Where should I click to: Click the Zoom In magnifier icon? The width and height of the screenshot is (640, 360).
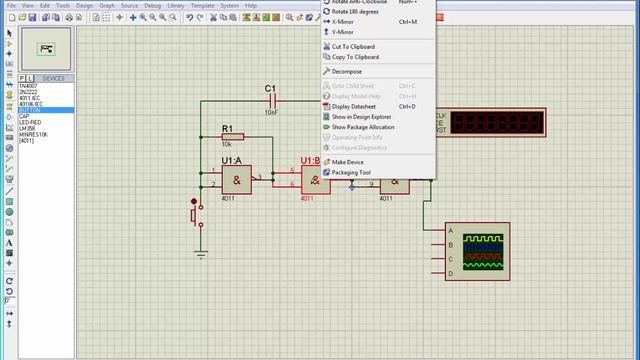click(143, 18)
